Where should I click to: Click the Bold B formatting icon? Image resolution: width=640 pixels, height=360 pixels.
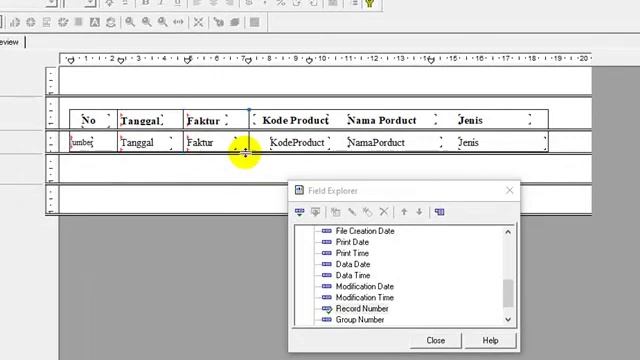[x=145, y=3]
